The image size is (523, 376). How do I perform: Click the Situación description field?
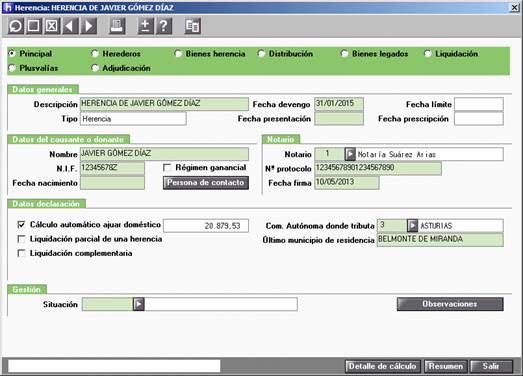(221, 304)
